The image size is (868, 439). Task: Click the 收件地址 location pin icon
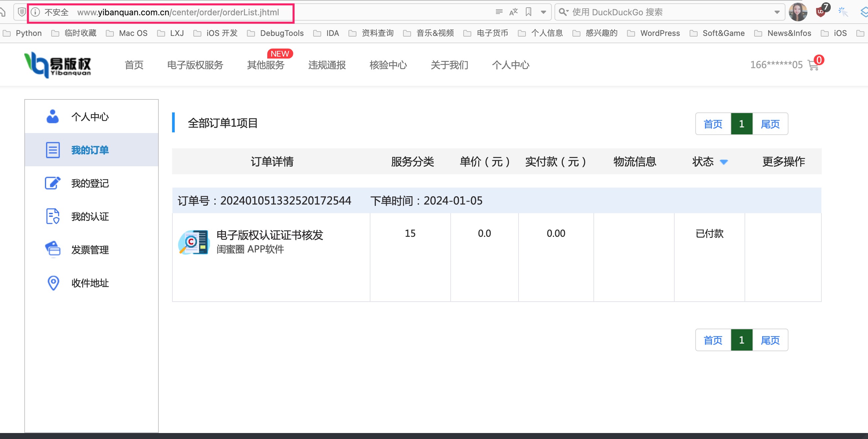click(53, 283)
